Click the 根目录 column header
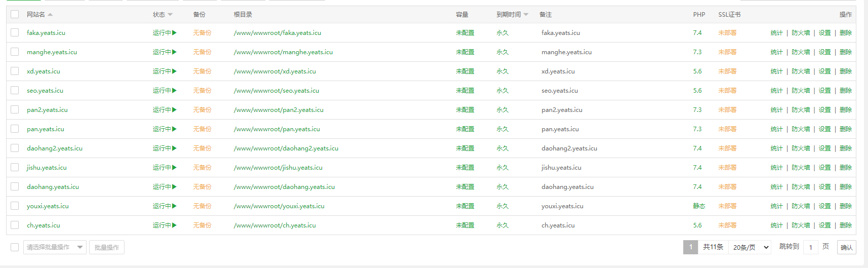The image size is (868, 268). coord(243,15)
